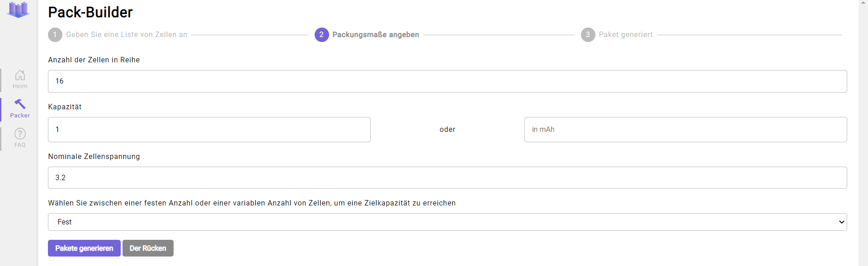868x266 pixels.
Task: Click the Heim sidebar label
Action: [20, 86]
